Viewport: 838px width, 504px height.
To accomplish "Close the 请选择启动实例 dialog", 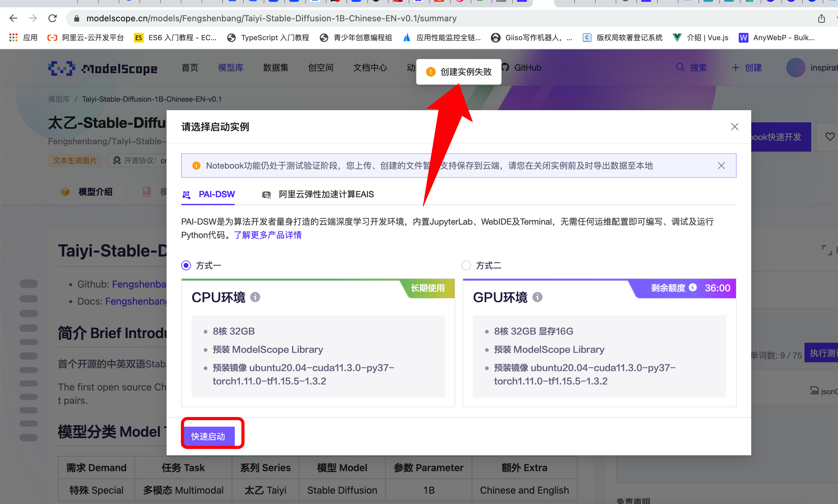I will pos(734,127).
